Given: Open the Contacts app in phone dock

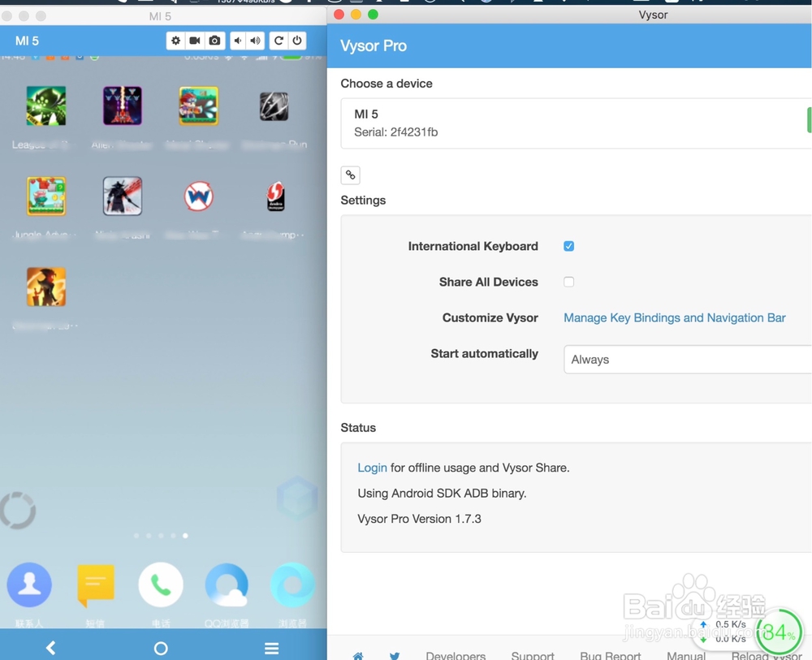Looking at the screenshot, I should pyautogui.click(x=29, y=585).
